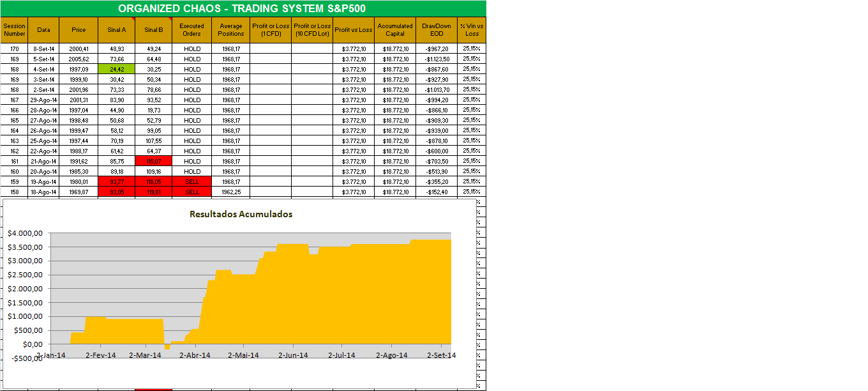Click the Sinal A cell 89,18
The width and height of the screenshot is (868, 391).
117,171
